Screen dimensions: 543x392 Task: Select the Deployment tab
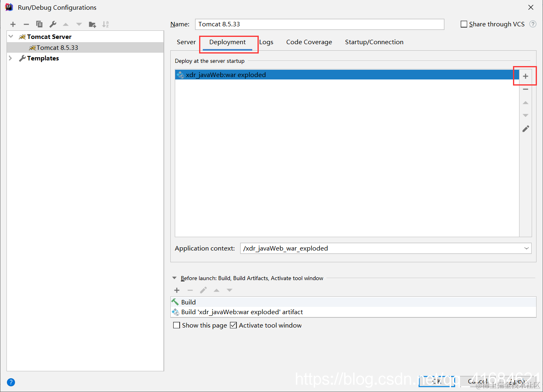click(228, 42)
